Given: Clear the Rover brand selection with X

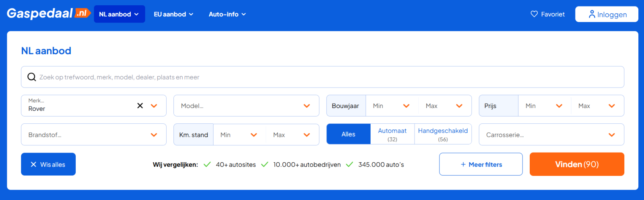Looking at the screenshot, I should click(140, 106).
